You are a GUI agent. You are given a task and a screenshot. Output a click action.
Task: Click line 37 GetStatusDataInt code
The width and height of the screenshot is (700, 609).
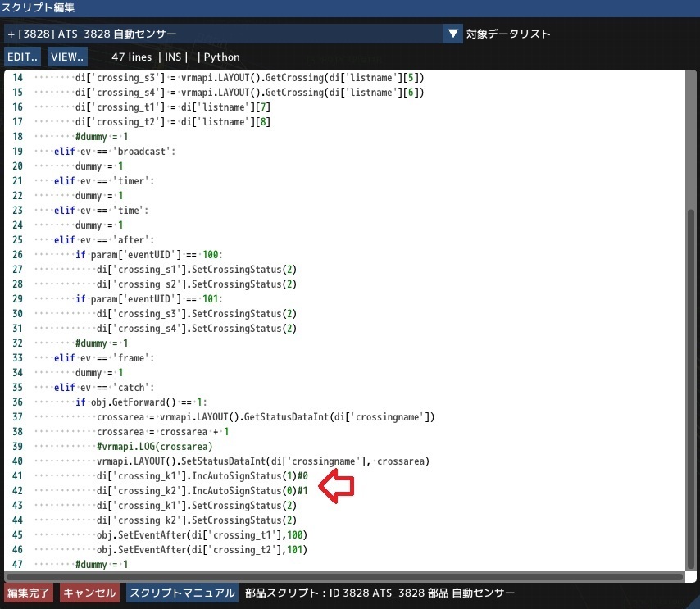click(266, 416)
